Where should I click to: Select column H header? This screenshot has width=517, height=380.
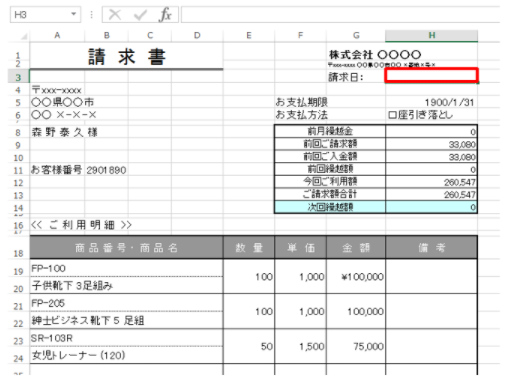coord(432,36)
